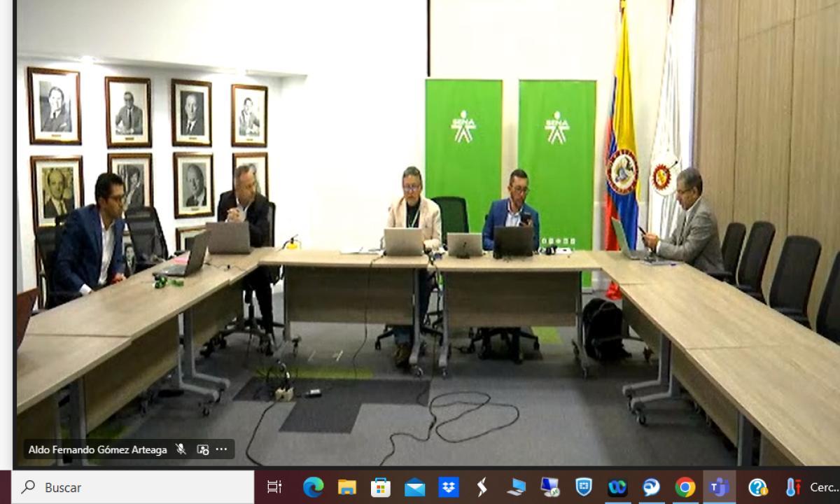Open the weather thermometer widget
840x504 pixels.
click(x=792, y=487)
